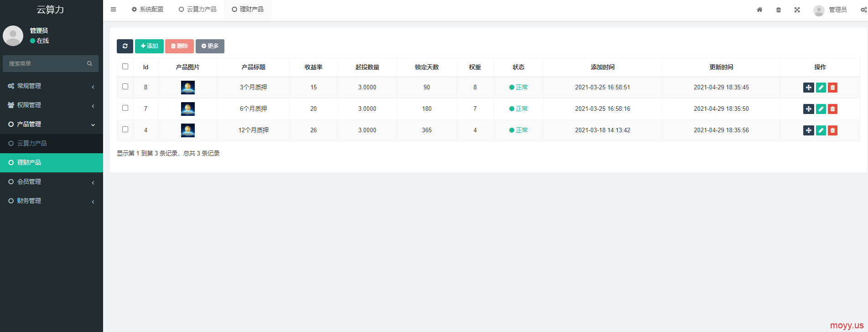The image size is (868, 332).
Task: Select the checkbox for row Id 8
Action: click(125, 87)
